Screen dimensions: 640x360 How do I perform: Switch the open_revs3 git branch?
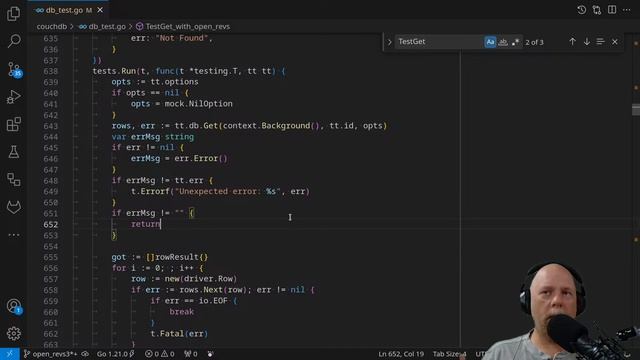pos(50,354)
